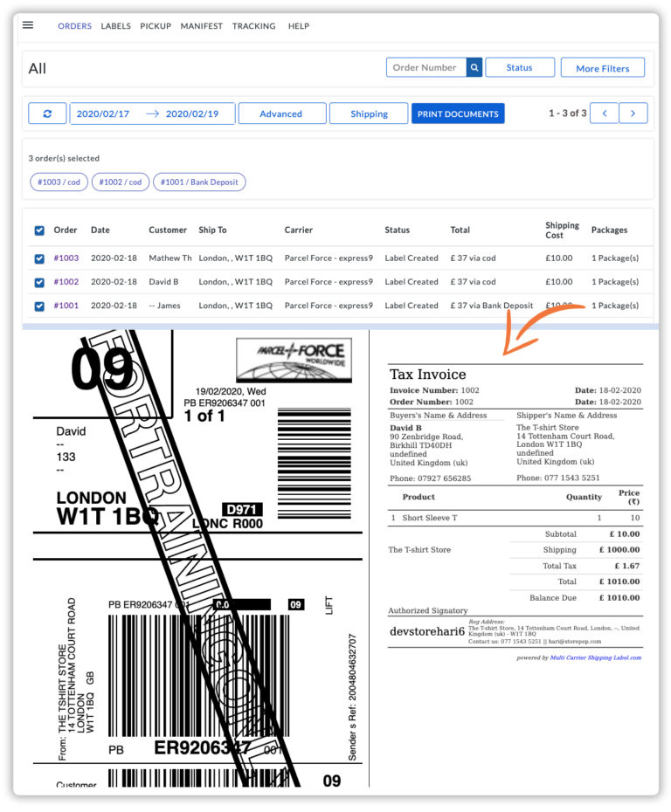
Task: Open the Status filter dropdown
Action: (519, 67)
